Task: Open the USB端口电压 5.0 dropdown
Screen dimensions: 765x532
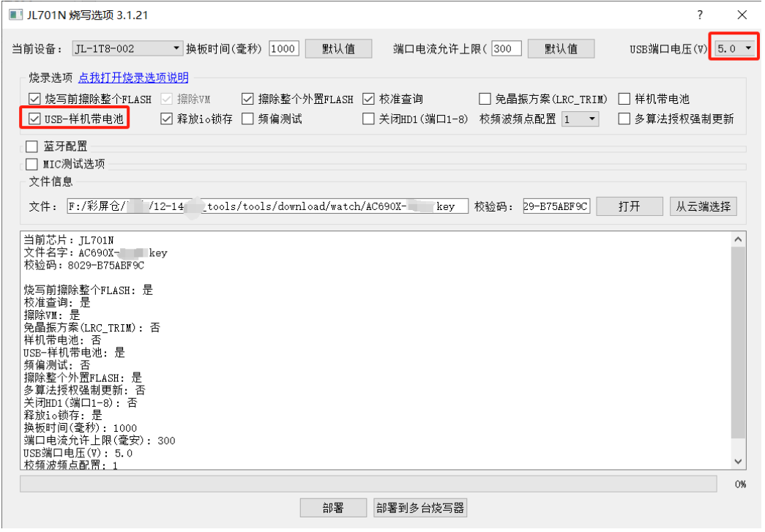Action: pyautogui.click(x=734, y=49)
